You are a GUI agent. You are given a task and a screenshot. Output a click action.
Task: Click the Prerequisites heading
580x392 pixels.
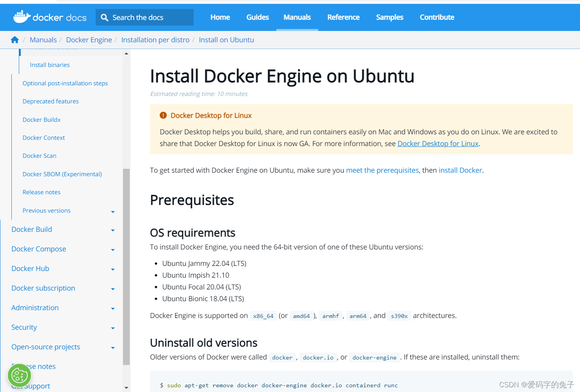click(x=192, y=200)
